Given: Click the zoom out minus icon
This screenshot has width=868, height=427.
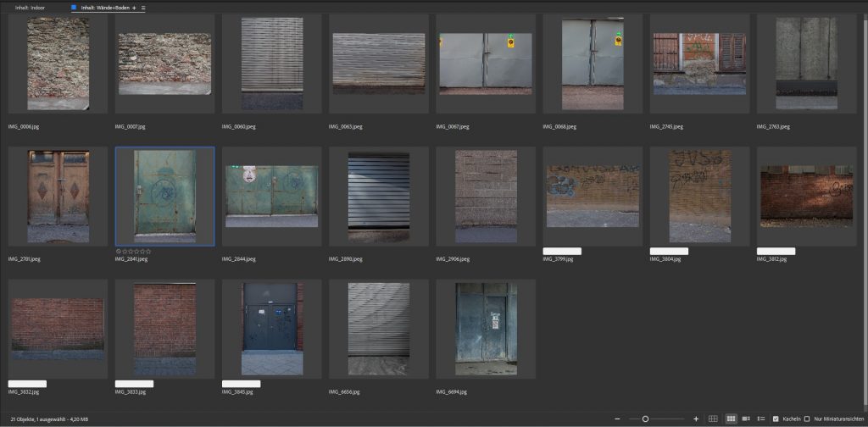Looking at the screenshot, I should (x=617, y=419).
